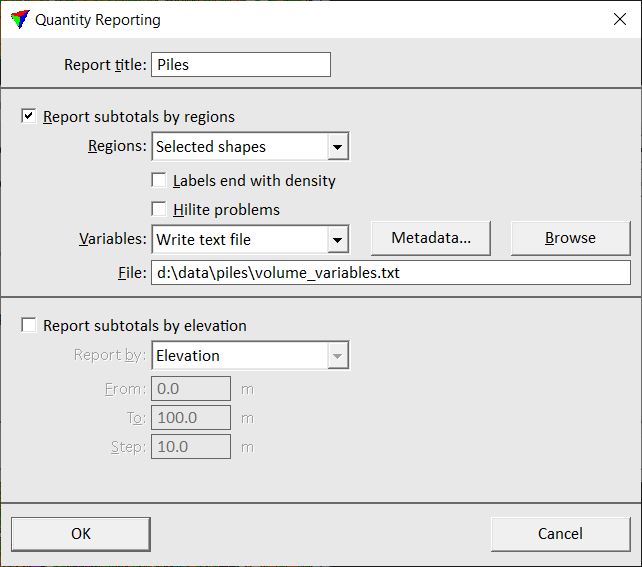The image size is (642, 567).
Task: Click the Cancel button
Action: coord(561,534)
